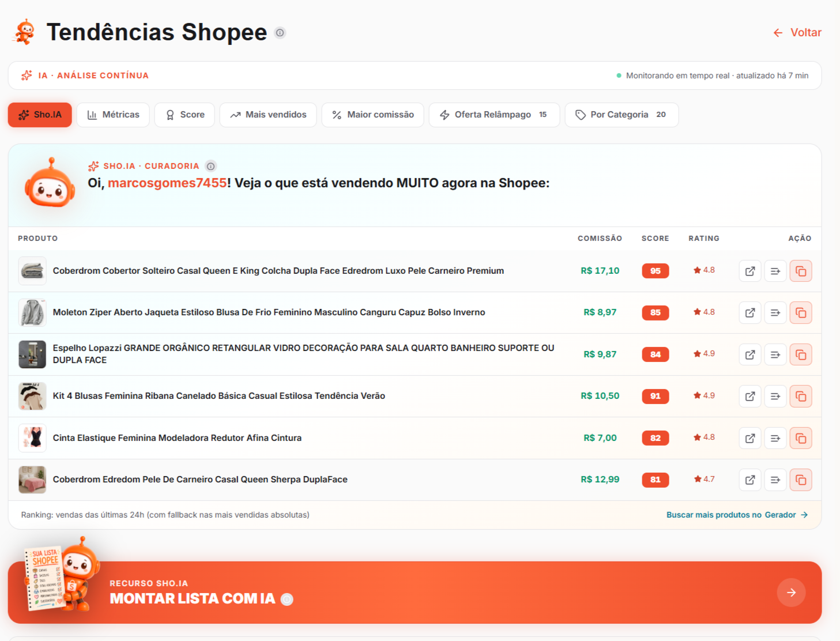This screenshot has height=641, width=840.
Task: Copy link for Coberdrom Edredom row
Action: point(801,480)
